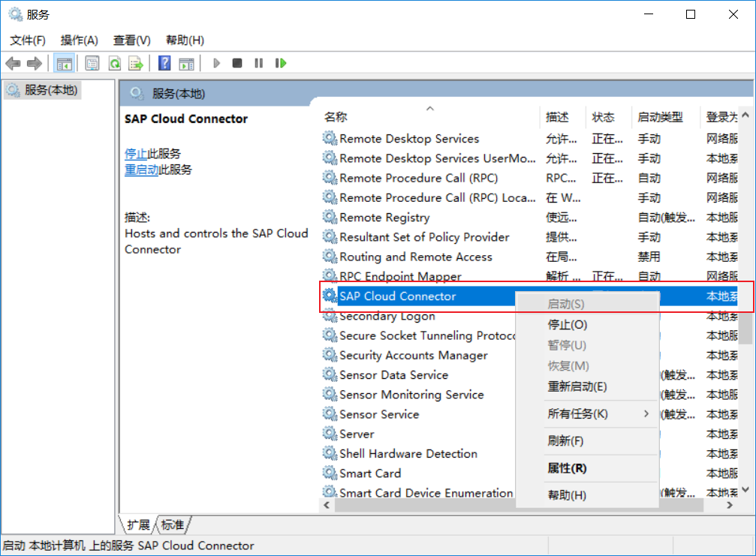
Task: Click the Restart Service toolbar icon
Action: [x=281, y=63]
